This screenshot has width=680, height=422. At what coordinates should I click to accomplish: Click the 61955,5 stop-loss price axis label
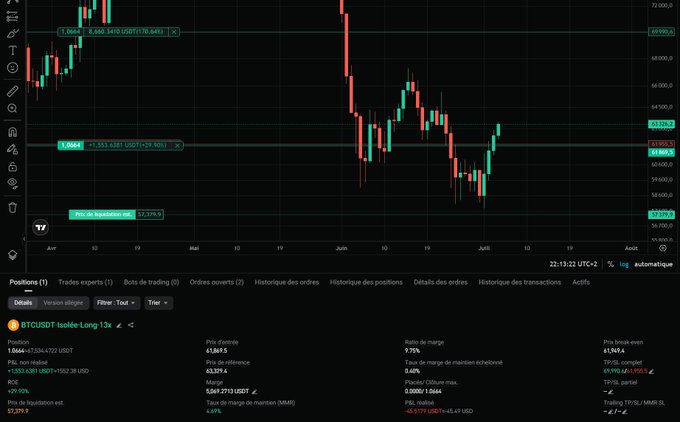pos(661,144)
